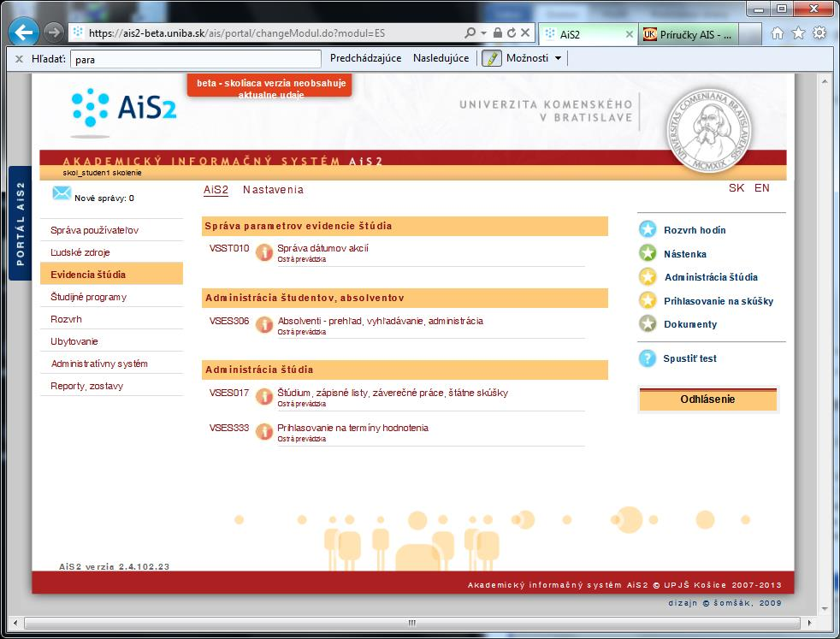Click the search magnifier in address bar

(470, 33)
